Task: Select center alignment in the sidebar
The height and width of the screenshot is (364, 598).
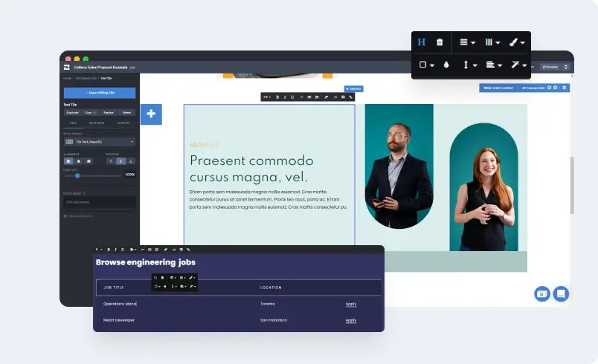Action: pos(79,161)
